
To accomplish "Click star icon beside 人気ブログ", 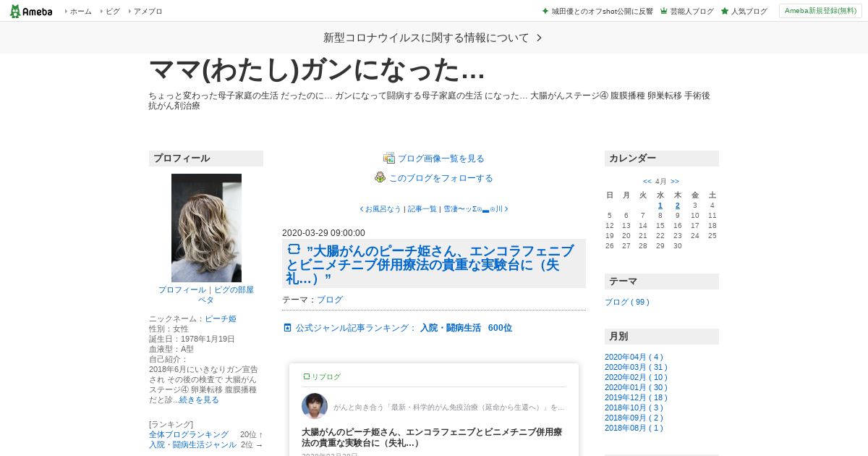I will click(x=724, y=11).
